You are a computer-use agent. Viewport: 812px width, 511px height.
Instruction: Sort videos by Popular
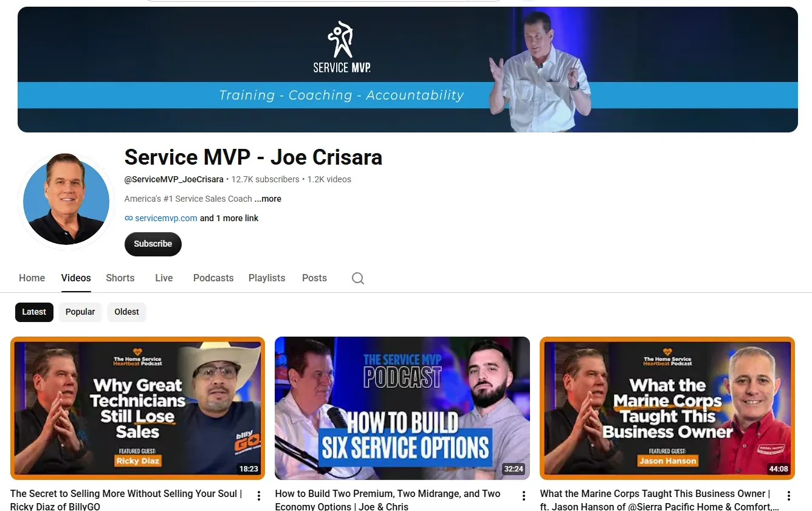pyautogui.click(x=80, y=312)
